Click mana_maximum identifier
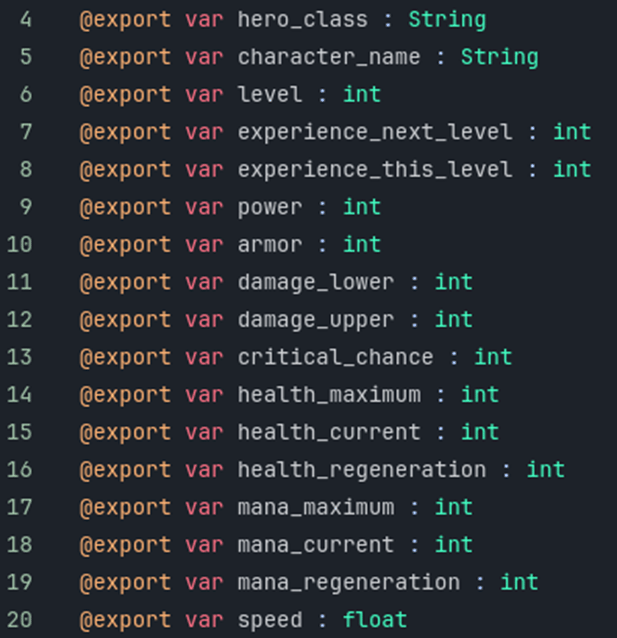Image resolution: width=617 pixels, height=638 pixels. (x=316, y=507)
